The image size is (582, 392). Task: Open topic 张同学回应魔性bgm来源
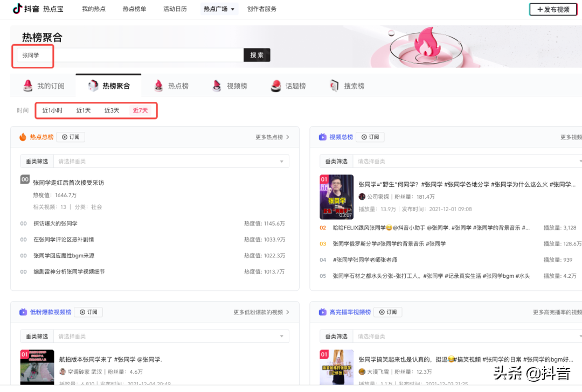point(64,256)
